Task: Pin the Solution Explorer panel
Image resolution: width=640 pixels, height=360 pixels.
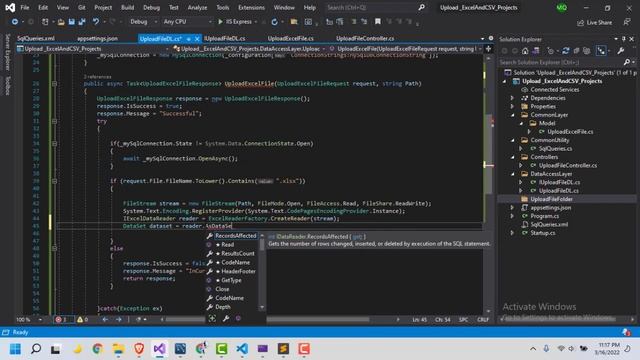Action: 624,39
